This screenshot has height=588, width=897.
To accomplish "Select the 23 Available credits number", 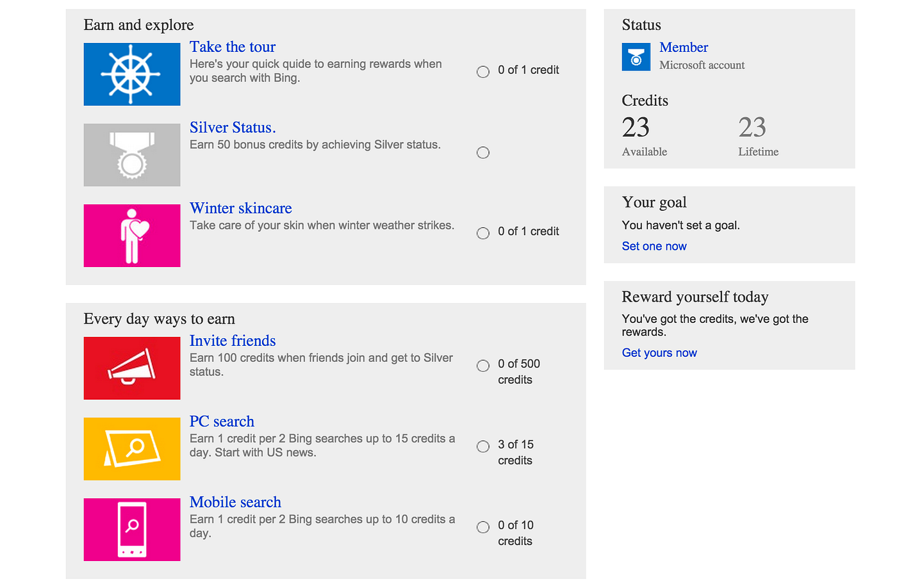I will pyautogui.click(x=636, y=127).
